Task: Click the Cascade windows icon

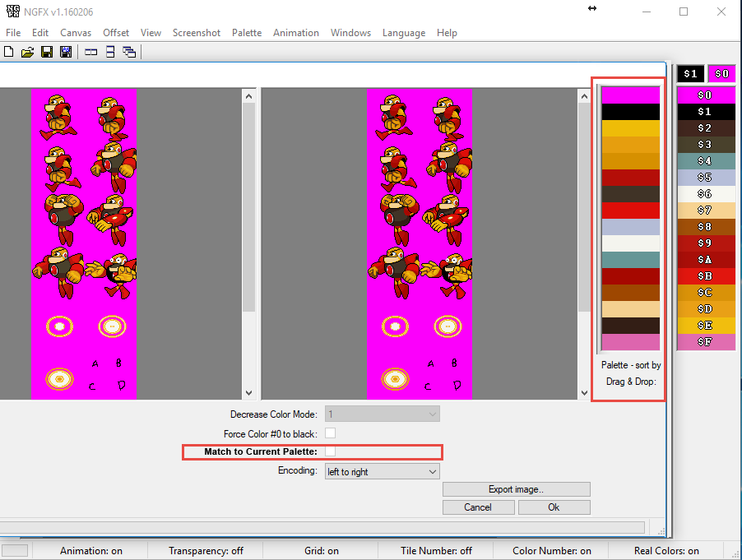Action: coord(129,52)
